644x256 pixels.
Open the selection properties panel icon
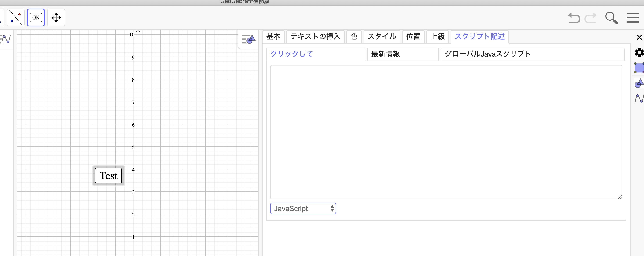pyautogui.click(x=639, y=68)
